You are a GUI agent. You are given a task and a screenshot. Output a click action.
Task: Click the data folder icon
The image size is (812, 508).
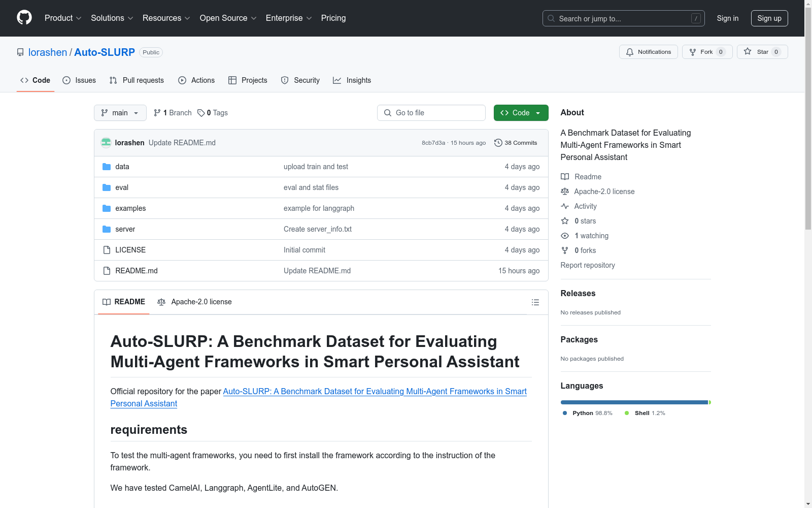[107, 167]
